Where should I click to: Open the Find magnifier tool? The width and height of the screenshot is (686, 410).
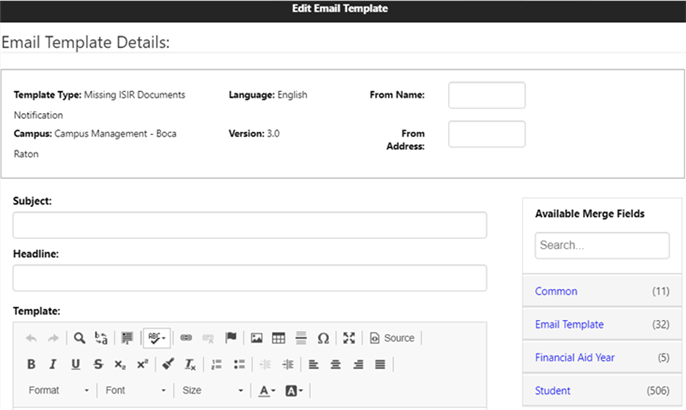[x=79, y=338]
